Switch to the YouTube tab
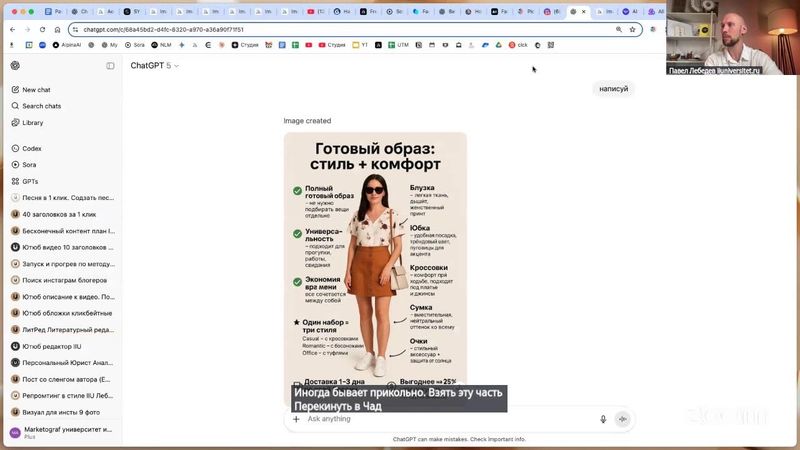 [315, 12]
